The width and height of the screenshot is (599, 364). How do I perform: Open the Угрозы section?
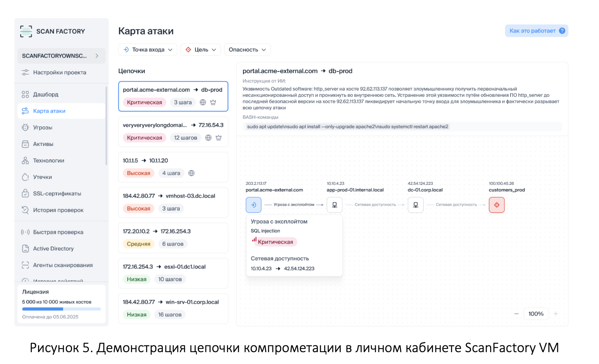61,127
